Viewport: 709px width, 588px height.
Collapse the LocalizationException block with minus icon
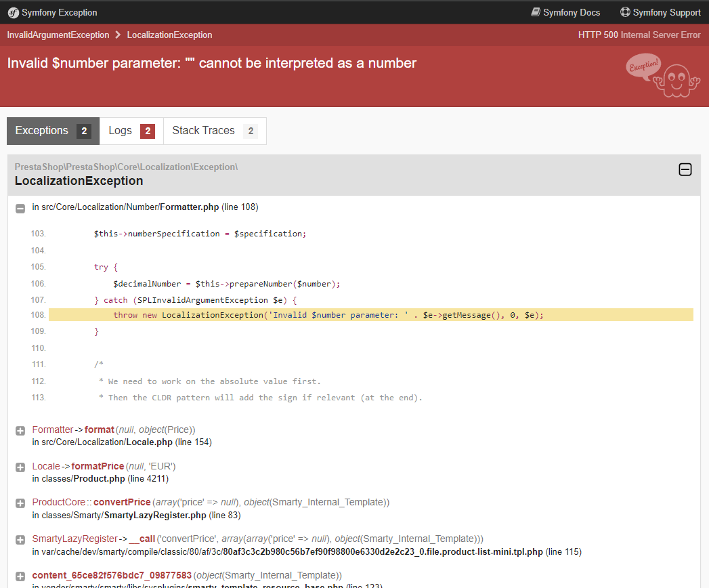(x=685, y=169)
